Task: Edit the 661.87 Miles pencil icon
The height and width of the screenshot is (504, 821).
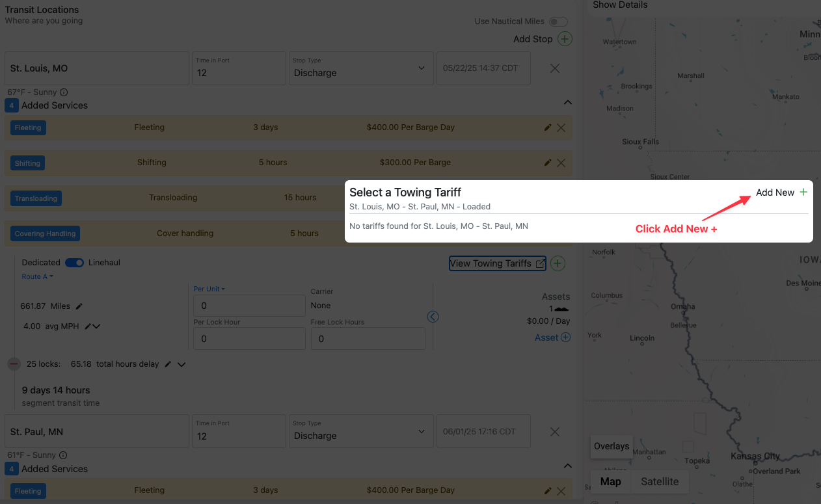Action: tap(79, 306)
